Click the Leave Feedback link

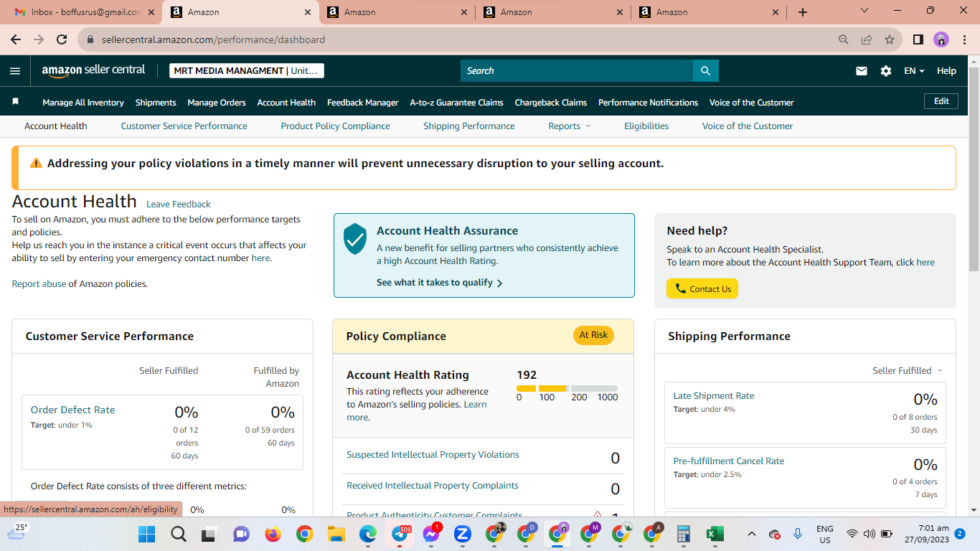179,204
